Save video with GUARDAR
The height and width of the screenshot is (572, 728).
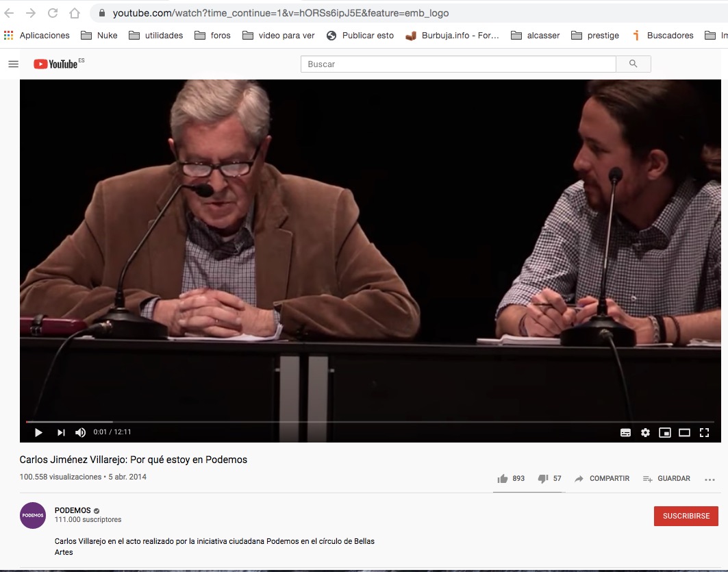pos(666,479)
